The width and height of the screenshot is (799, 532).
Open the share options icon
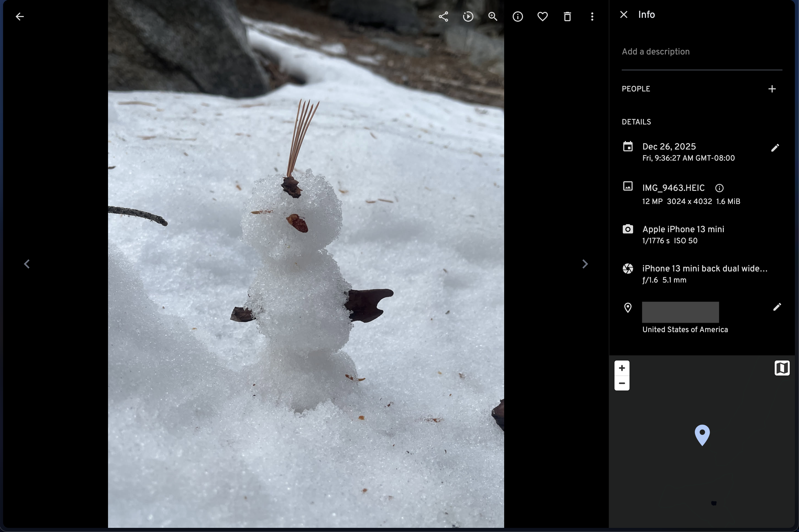point(443,16)
